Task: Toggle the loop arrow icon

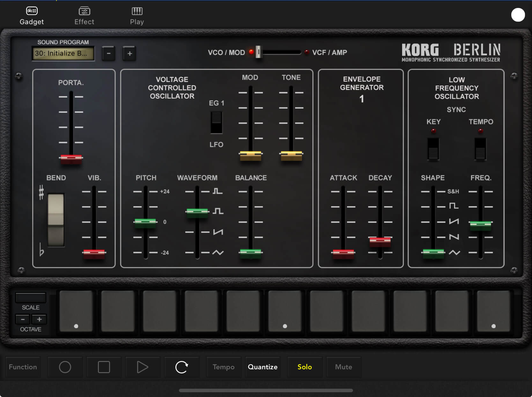Action: (181, 367)
